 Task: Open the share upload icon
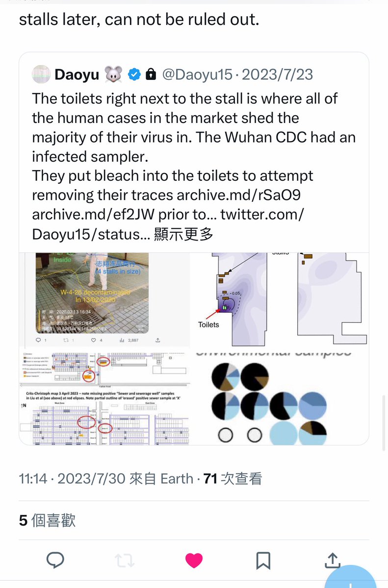pyautogui.click(x=333, y=560)
